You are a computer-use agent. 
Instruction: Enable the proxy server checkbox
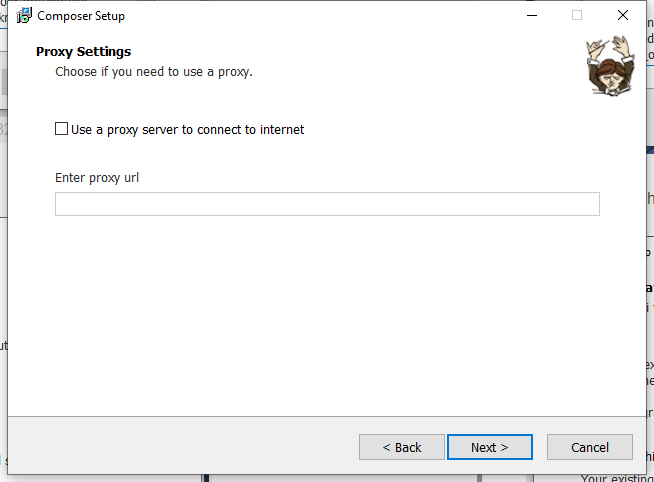point(62,129)
